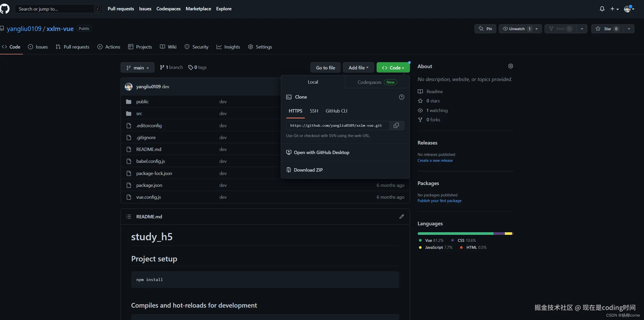Pin this repository to profile
This screenshot has width=644, height=320.
pos(485,29)
